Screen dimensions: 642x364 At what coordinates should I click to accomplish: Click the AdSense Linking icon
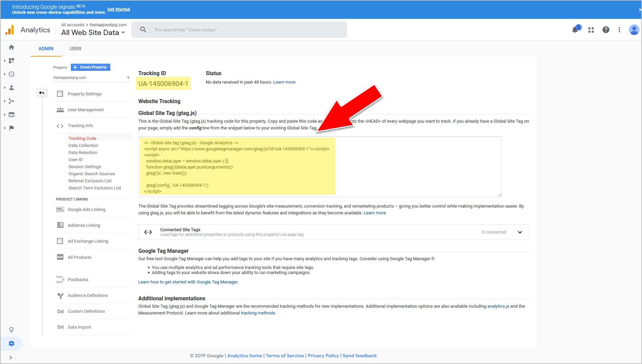click(x=60, y=225)
